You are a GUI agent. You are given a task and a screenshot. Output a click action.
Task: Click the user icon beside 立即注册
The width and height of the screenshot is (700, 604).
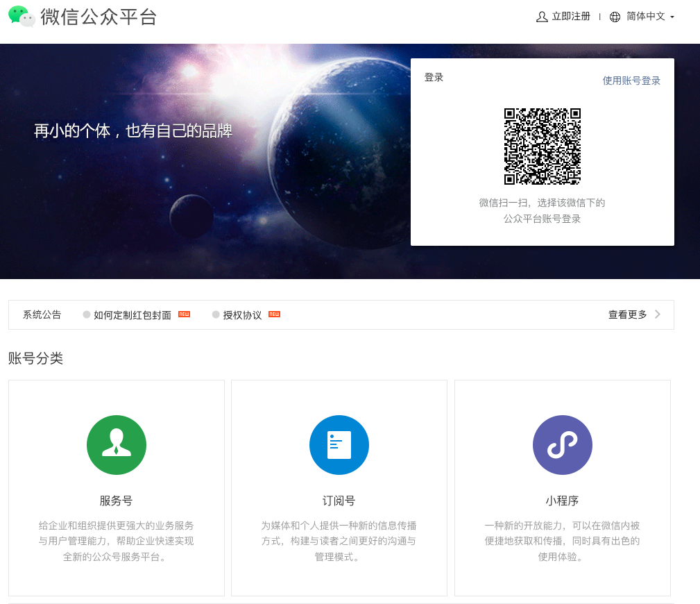(542, 17)
